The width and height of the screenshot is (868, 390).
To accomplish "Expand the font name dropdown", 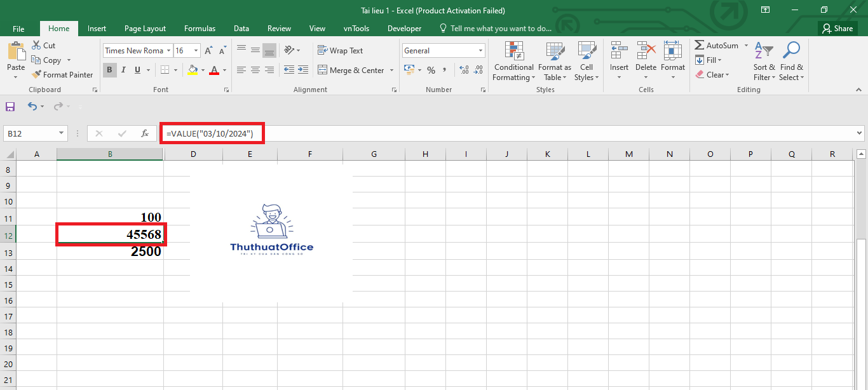I will [168, 51].
